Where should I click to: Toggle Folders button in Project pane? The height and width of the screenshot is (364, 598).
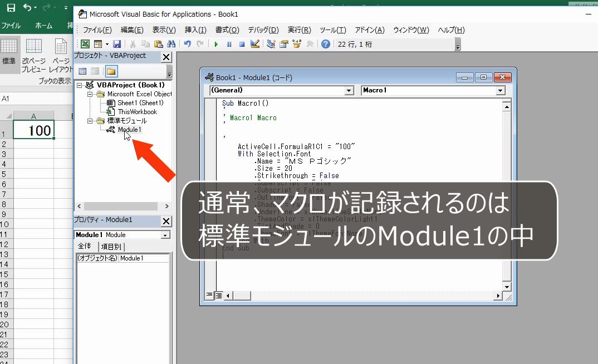pyautogui.click(x=111, y=71)
